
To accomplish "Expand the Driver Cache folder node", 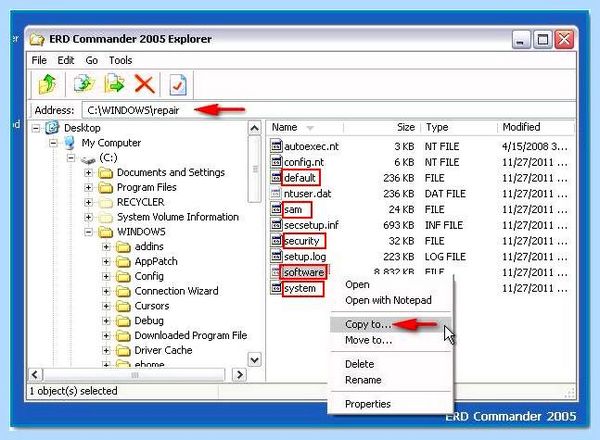I will (106, 350).
